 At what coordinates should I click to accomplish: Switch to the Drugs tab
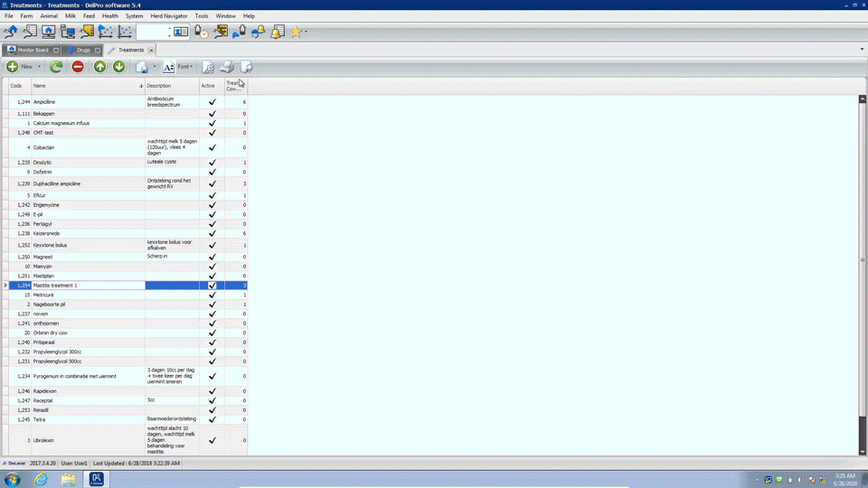[83, 50]
